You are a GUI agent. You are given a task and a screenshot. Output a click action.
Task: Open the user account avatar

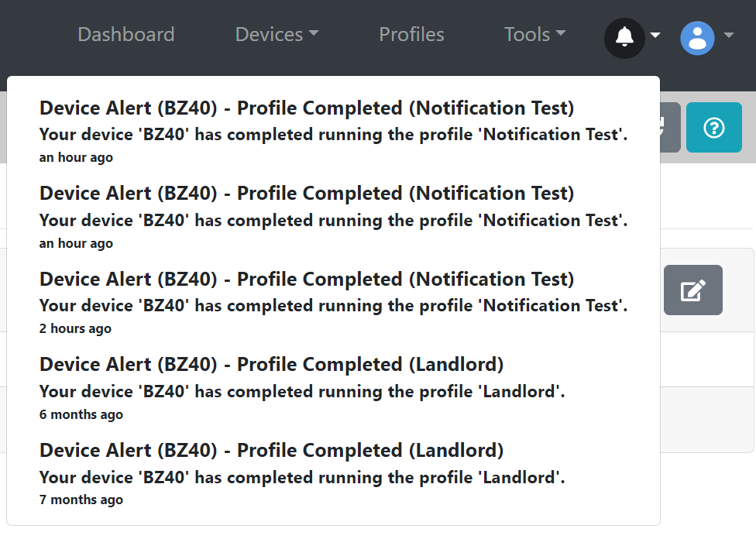(x=697, y=38)
